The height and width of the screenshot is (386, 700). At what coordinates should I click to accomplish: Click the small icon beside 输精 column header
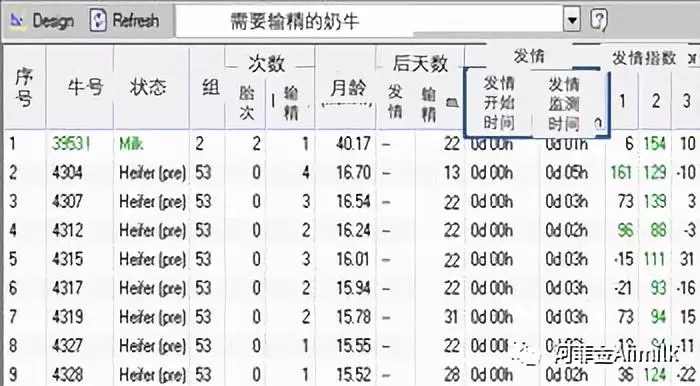coord(452,104)
